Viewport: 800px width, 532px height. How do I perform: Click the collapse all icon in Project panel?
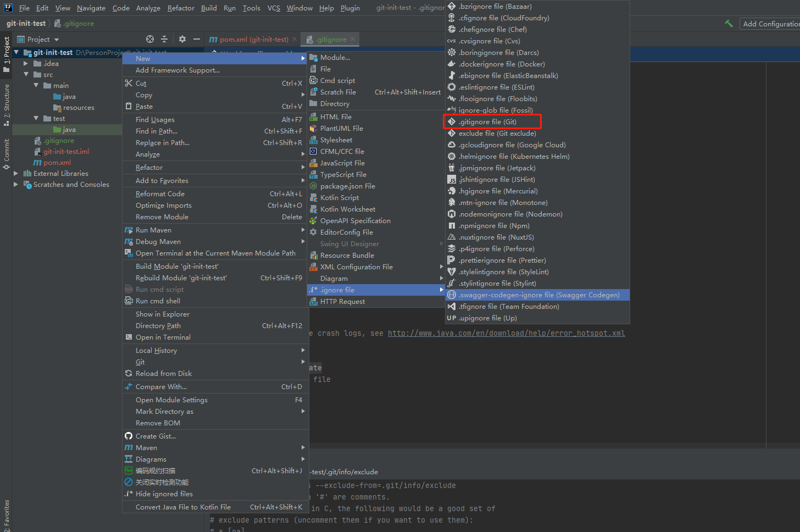tap(164, 39)
